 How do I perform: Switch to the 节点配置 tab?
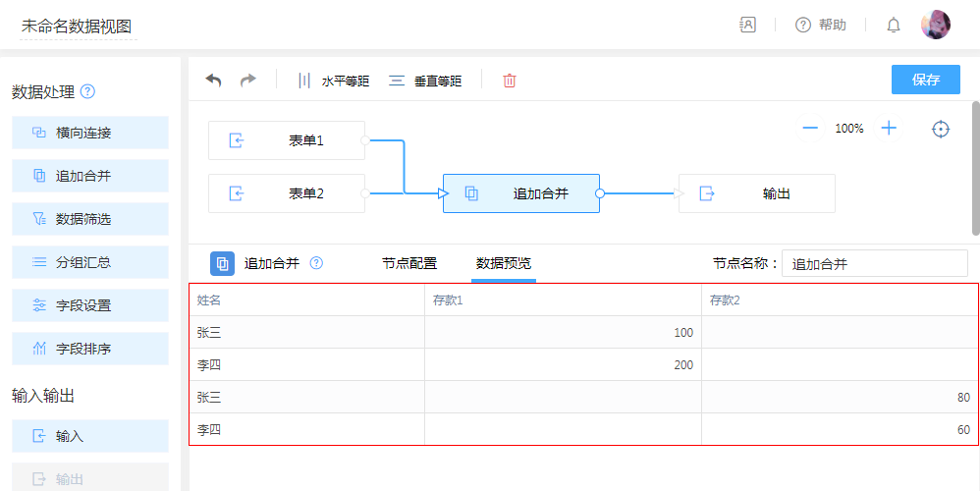409,263
